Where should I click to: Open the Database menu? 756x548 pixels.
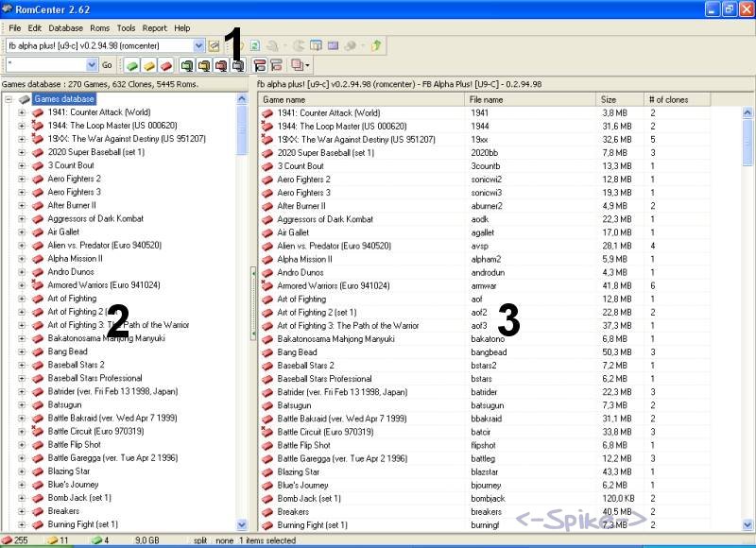pyautogui.click(x=65, y=28)
